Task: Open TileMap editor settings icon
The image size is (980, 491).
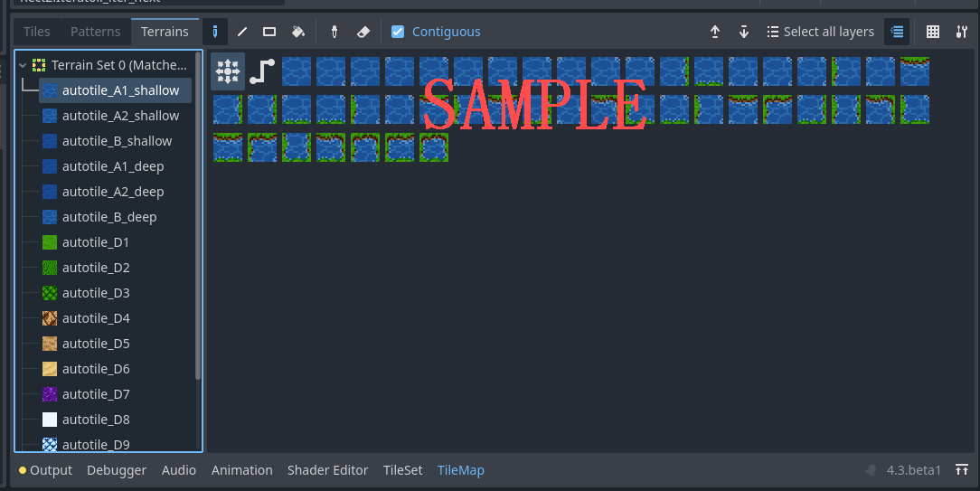Action: (962, 32)
